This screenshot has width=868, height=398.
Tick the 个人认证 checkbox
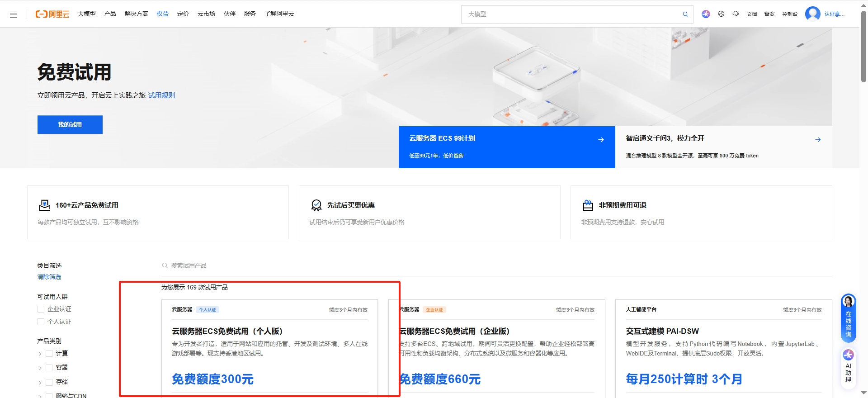pos(41,322)
